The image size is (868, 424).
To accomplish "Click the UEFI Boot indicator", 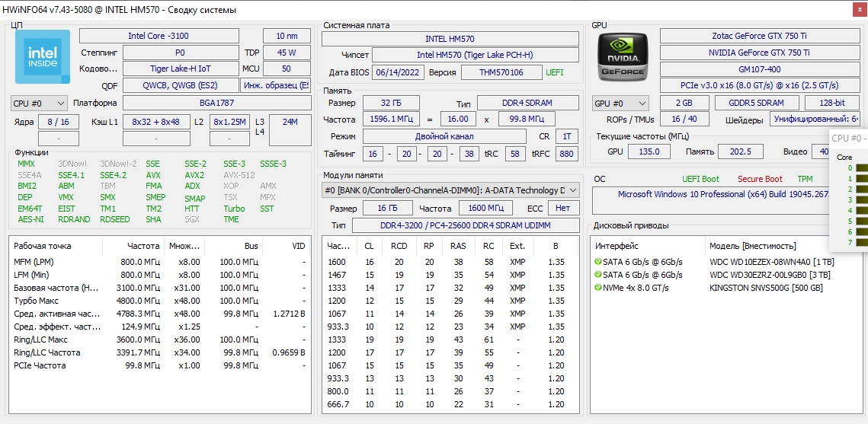I will pyautogui.click(x=701, y=179).
